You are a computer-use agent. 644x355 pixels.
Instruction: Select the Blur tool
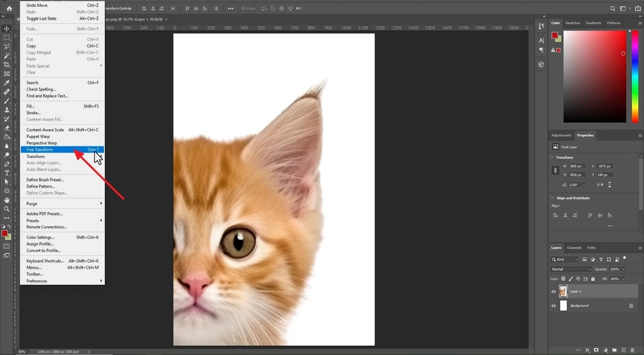(x=7, y=146)
